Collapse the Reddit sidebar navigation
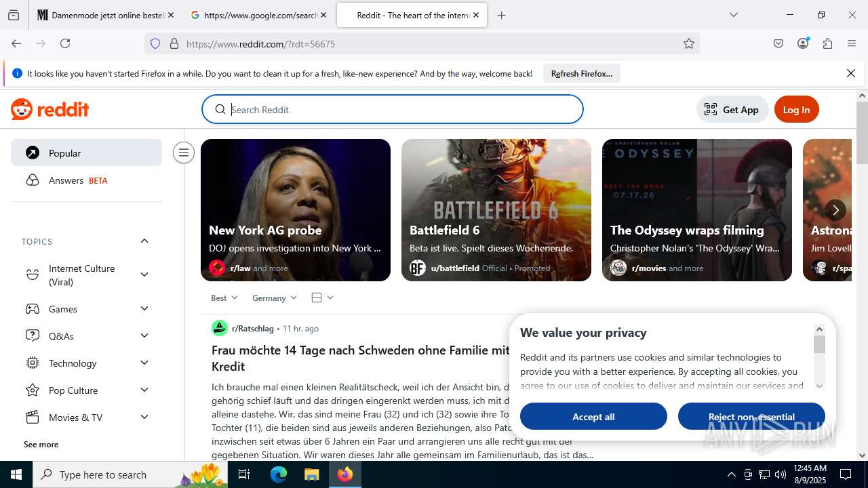 click(x=183, y=152)
